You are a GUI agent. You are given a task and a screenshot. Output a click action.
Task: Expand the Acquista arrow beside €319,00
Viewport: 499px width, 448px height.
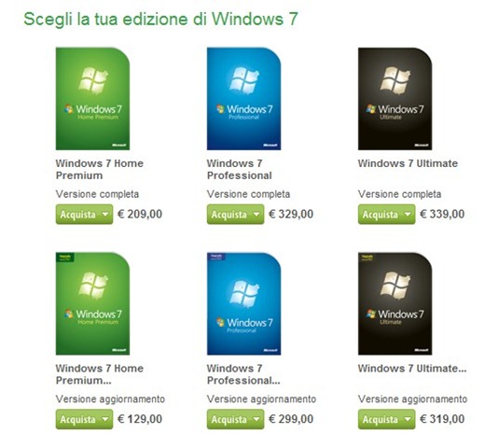point(408,419)
